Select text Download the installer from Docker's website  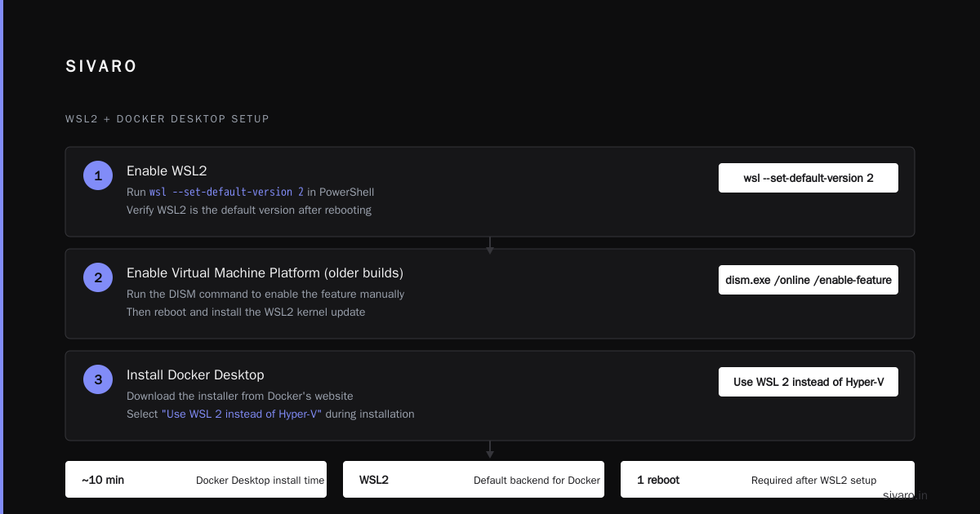(240, 396)
